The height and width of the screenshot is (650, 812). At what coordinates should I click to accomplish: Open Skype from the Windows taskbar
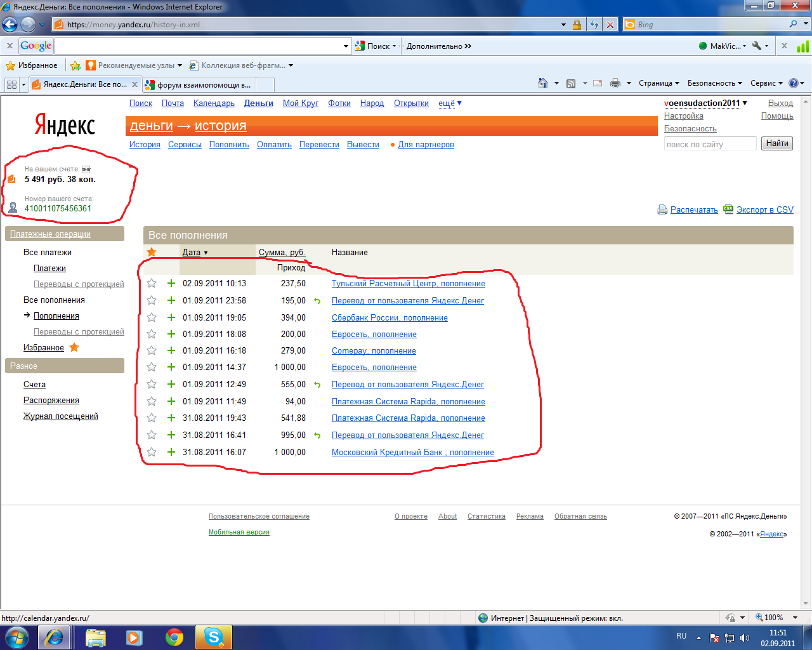pos(213,637)
